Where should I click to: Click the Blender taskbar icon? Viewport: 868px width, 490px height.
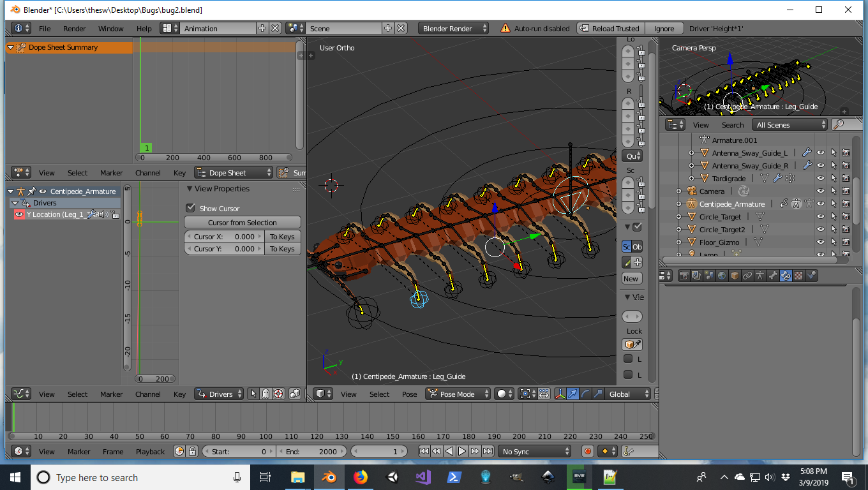pos(329,477)
